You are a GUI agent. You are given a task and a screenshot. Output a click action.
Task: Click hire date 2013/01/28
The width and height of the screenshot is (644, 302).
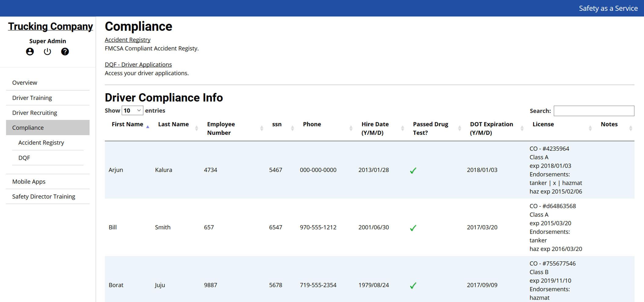[374, 170]
